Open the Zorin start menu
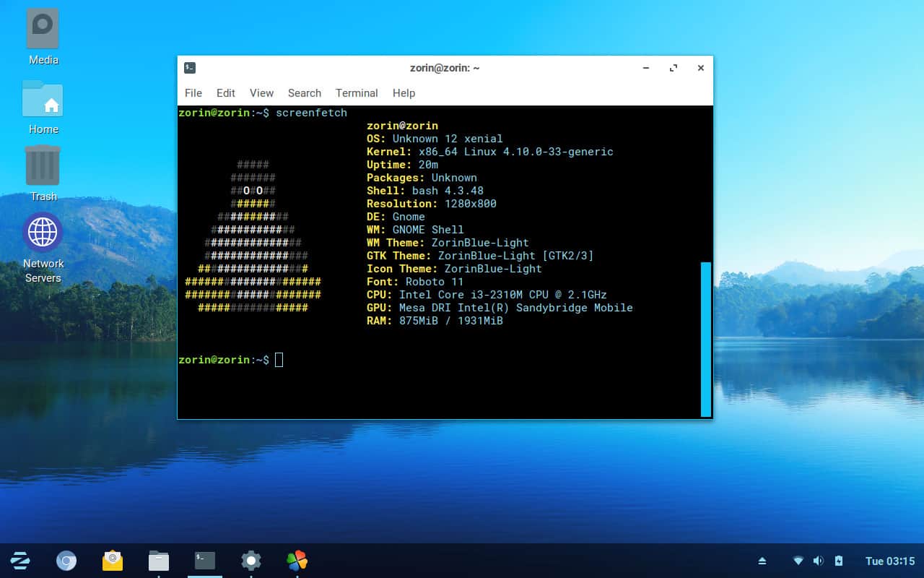 tap(20, 560)
